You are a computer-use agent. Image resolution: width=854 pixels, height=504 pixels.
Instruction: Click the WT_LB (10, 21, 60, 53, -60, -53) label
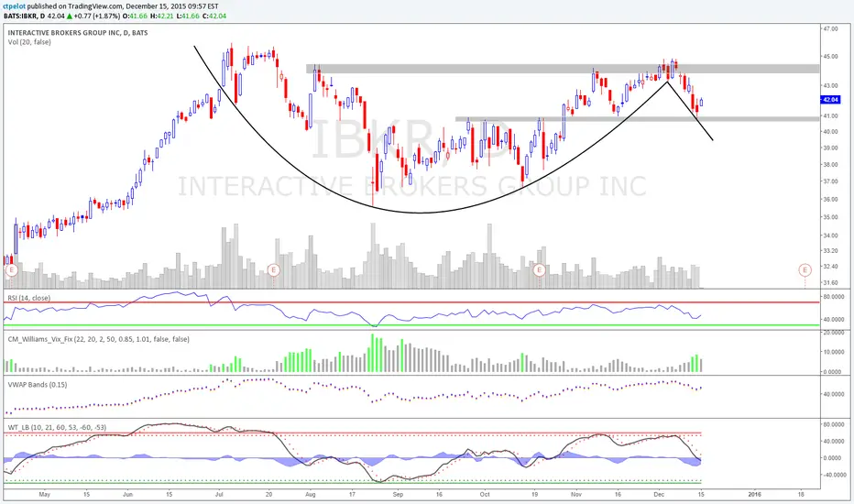(57, 428)
